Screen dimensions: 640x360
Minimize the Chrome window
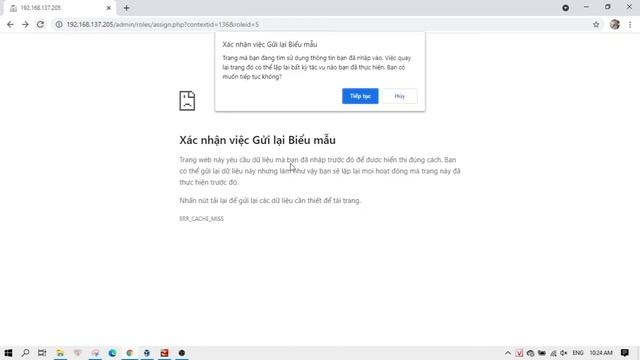pos(587,7)
